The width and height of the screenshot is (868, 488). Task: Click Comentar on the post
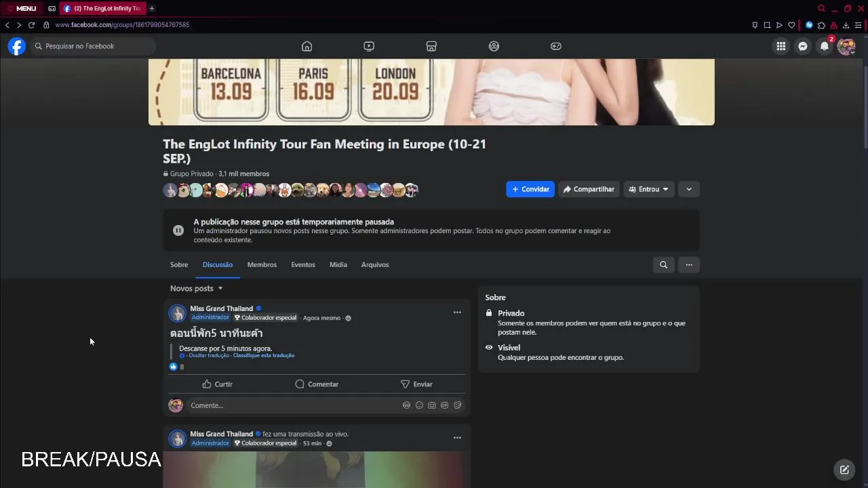317,384
